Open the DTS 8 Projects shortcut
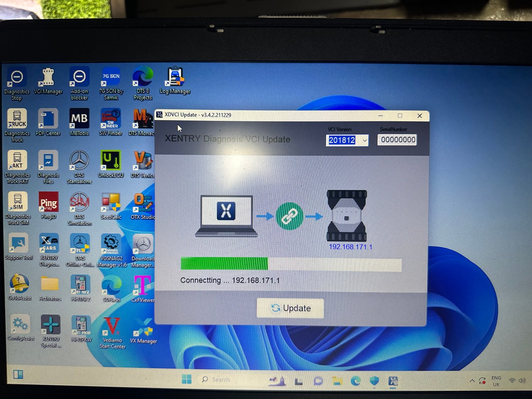This screenshot has height=399, width=532. point(143,84)
